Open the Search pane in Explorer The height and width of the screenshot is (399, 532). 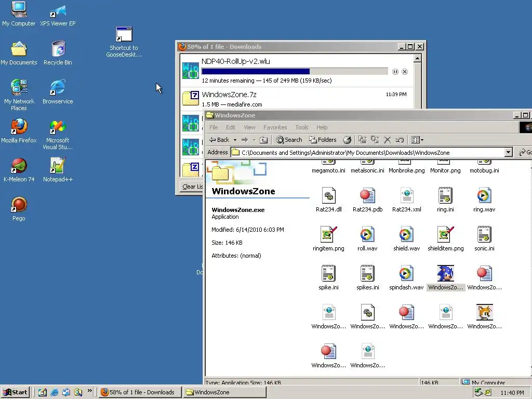click(x=289, y=140)
